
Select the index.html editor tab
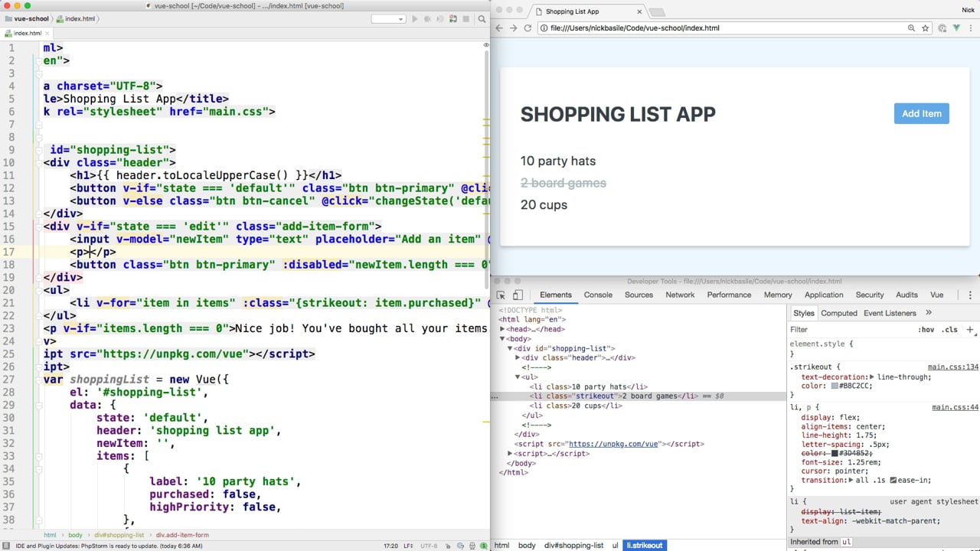click(25, 33)
